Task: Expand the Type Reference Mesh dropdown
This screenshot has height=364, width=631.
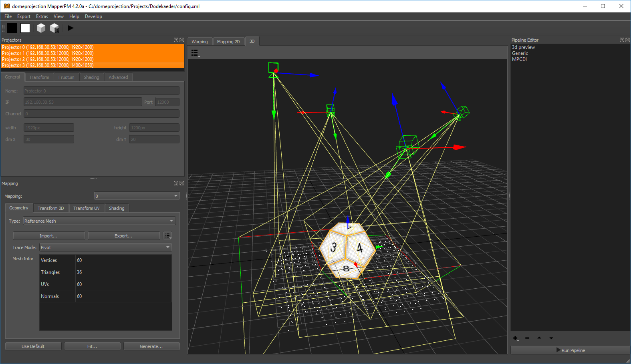Action: click(99, 221)
